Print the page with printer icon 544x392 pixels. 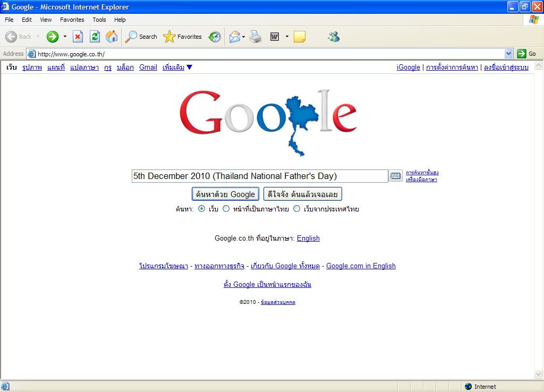click(256, 37)
